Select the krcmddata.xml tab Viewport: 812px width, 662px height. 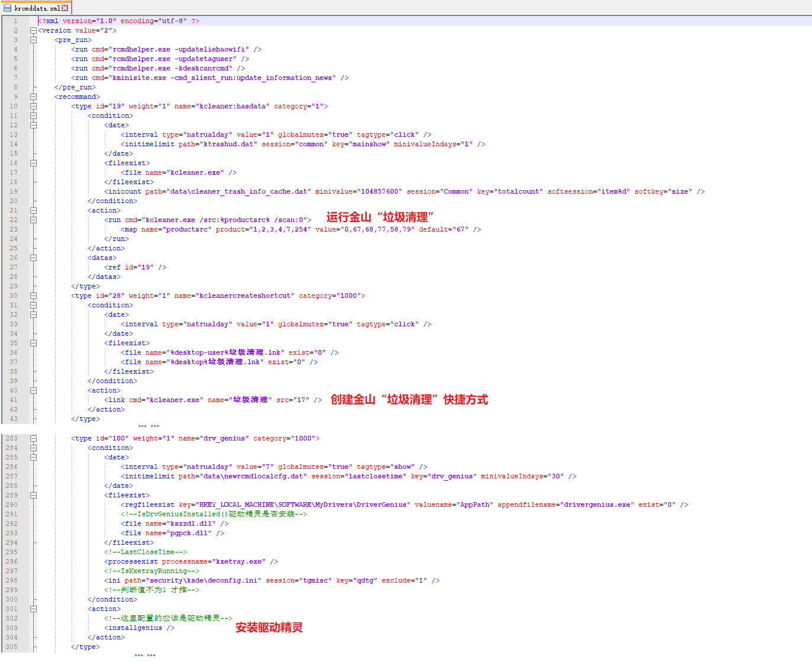click(x=37, y=8)
